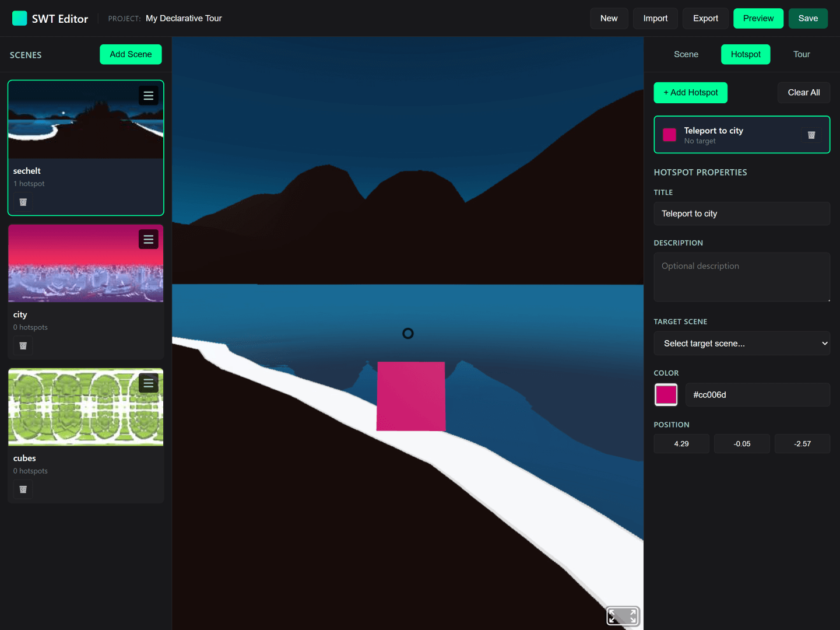
Task: Click Add Scene
Action: click(x=131, y=54)
